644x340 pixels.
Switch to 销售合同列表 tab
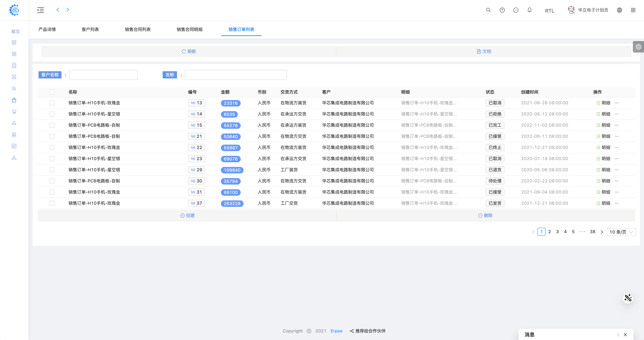tap(137, 30)
